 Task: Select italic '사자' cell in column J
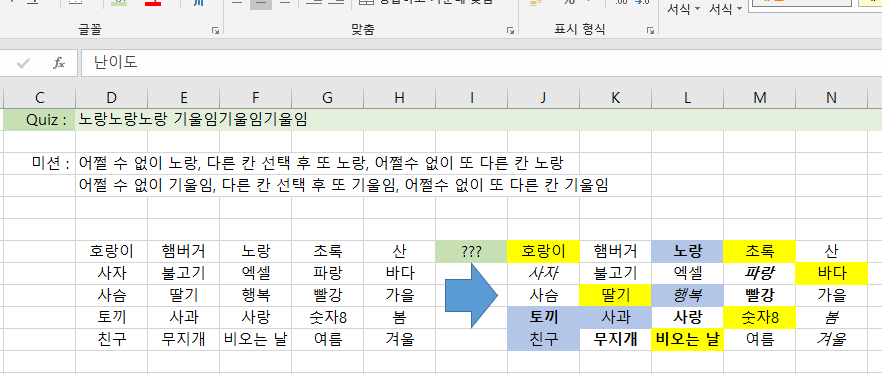tap(543, 273)
